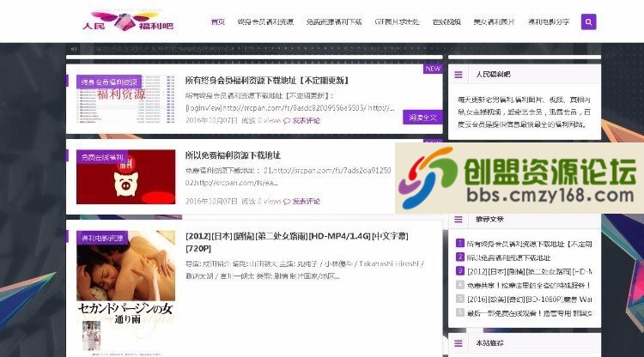The height and width of the screenshot is (357, 644).
Task: Open recommended article 6 最后一部免费在线观看
Action: click(x=529, y=313)
